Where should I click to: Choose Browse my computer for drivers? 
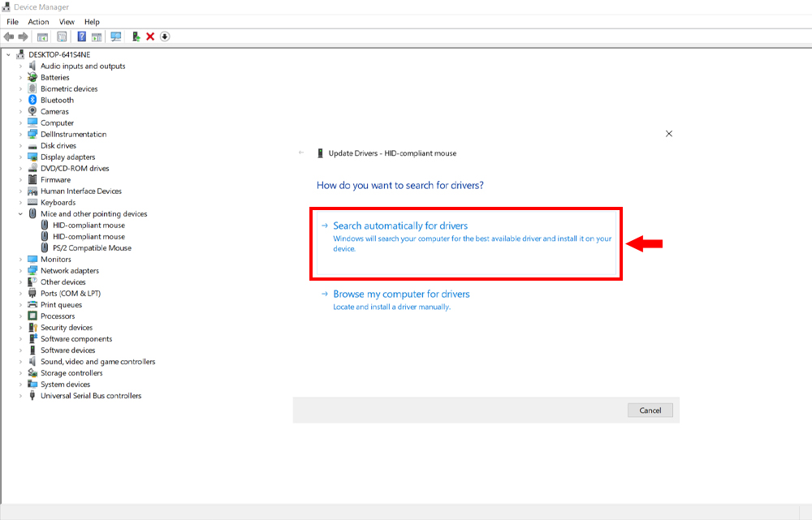coord(401,294)
